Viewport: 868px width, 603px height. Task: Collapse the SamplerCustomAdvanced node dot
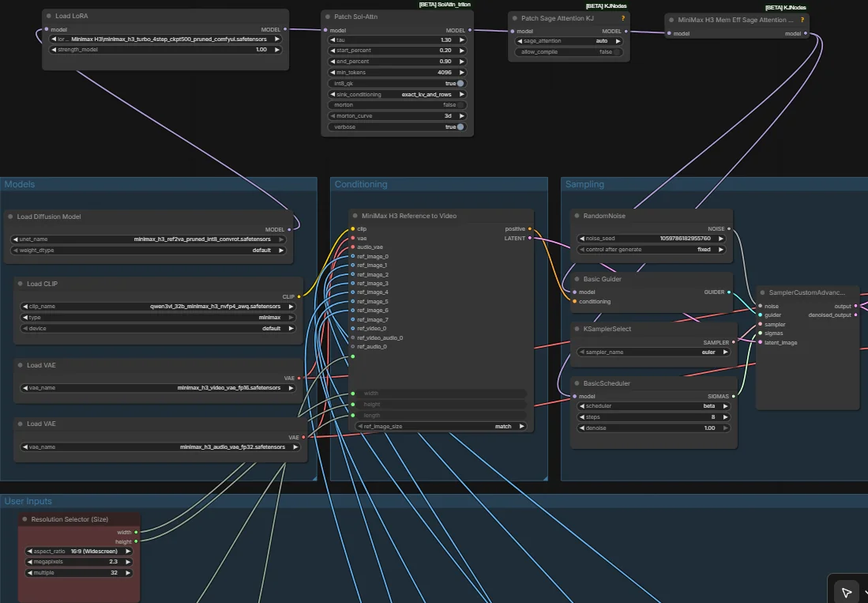click(762, 292)
